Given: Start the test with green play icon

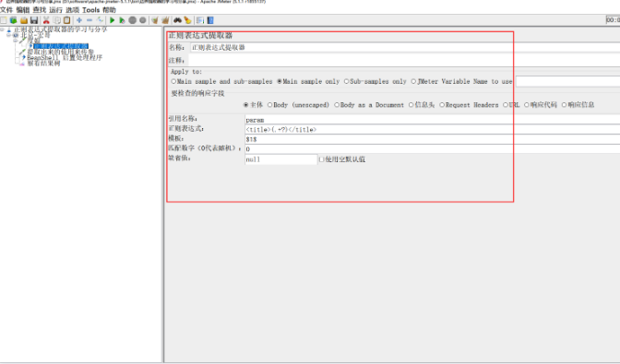Looking at the screenshot, I should pyautogui.click(x=113, y=20).
